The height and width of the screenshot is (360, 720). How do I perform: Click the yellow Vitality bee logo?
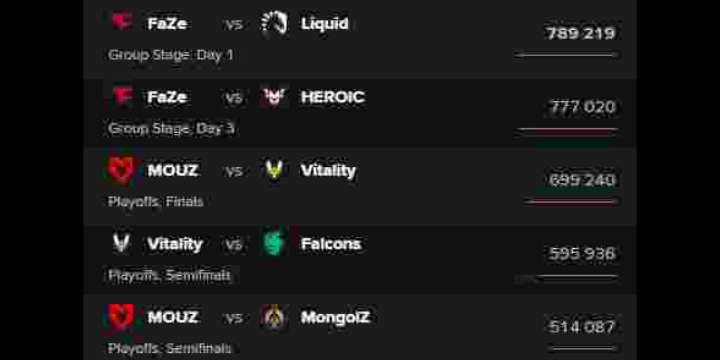click(x=274, y=170)
